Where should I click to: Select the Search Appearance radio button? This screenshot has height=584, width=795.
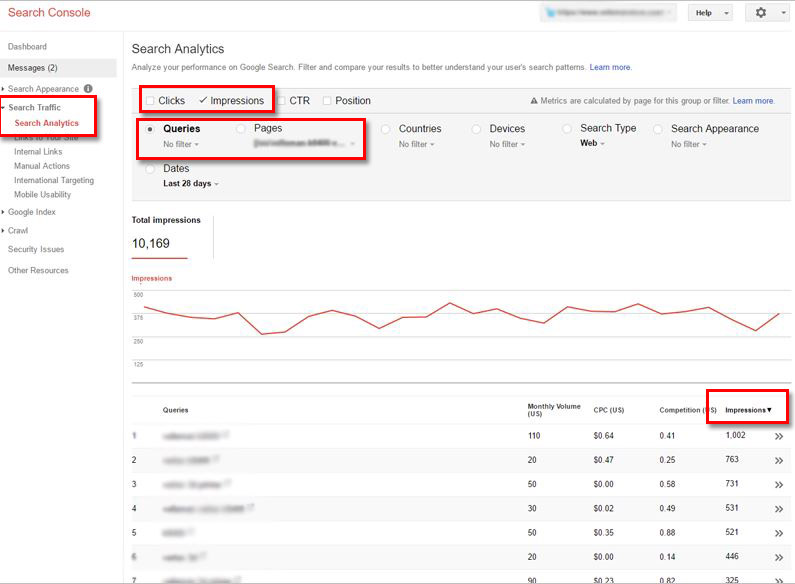(x=658, y=129)
